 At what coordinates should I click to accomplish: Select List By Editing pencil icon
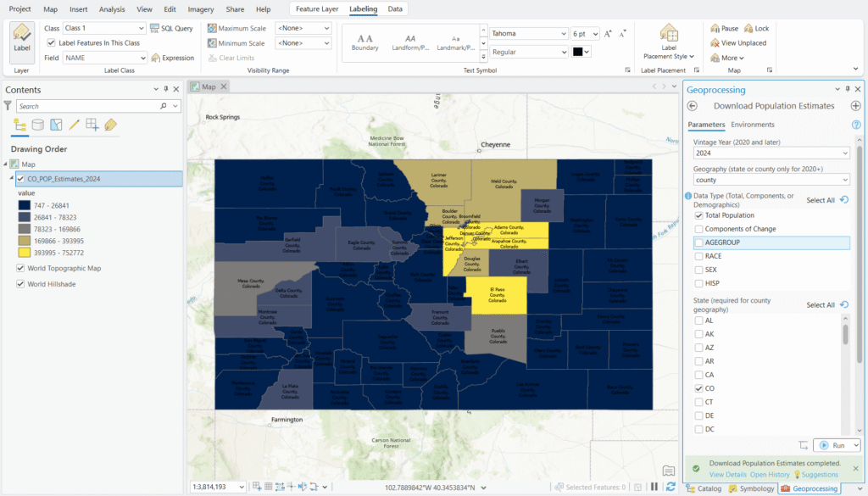pos(74,125)
